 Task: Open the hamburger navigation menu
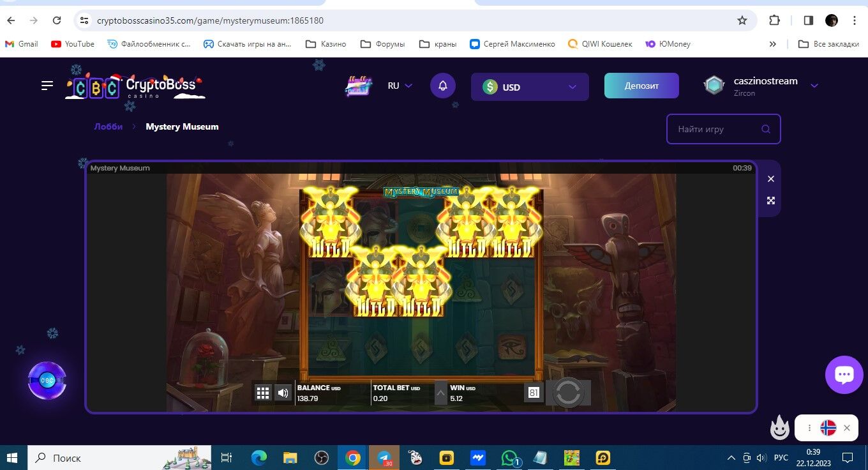(47, 86)
